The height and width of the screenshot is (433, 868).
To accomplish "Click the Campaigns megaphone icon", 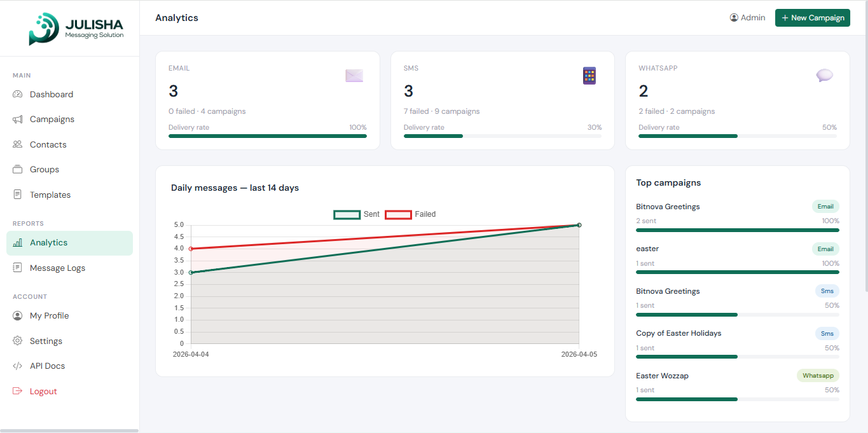I will pos(18,120).
